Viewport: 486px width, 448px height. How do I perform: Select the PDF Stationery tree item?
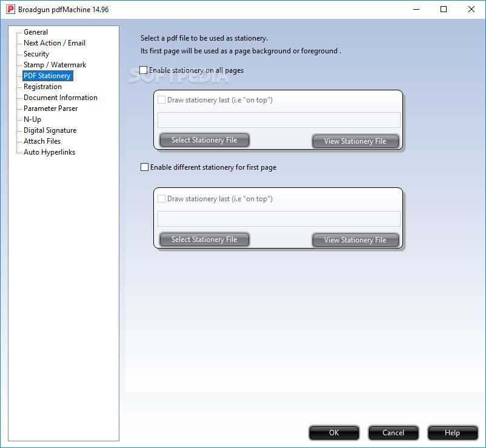[48, 76]
